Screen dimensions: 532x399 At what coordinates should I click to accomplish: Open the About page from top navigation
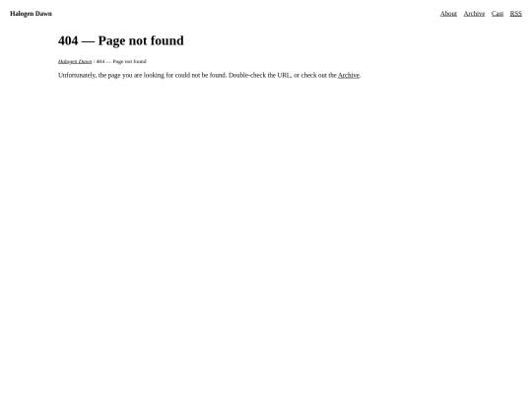[x=448, y=14]
